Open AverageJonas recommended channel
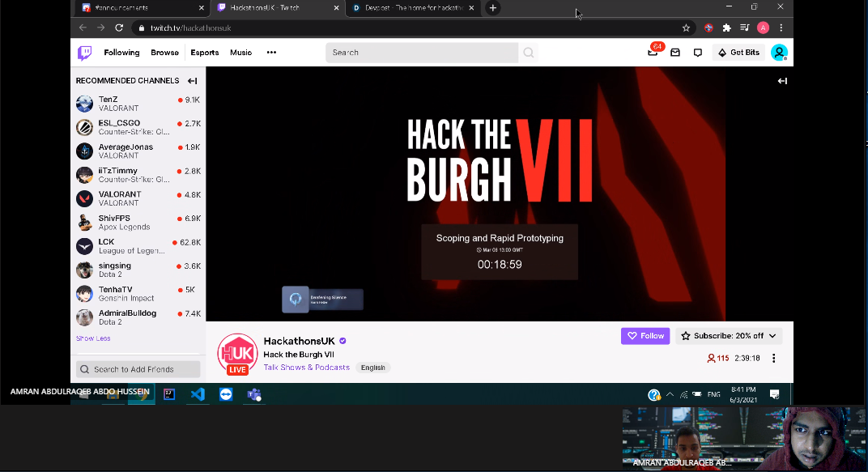868x472 pixels. (x=138, y=151)
